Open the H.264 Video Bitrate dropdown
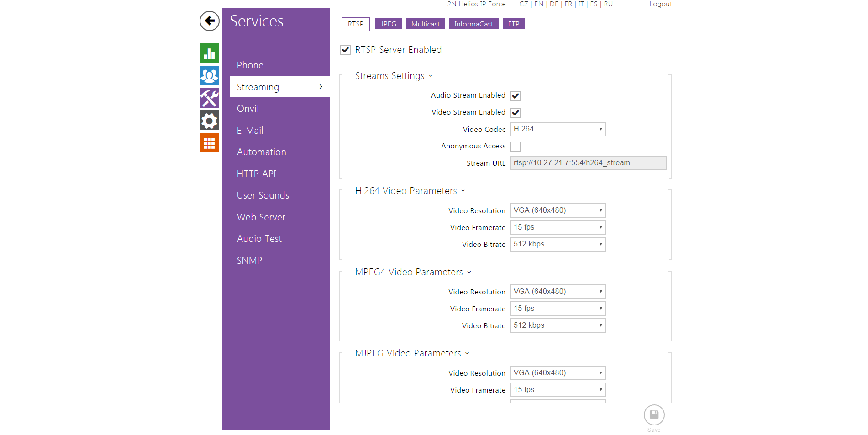The image size is (868, 435). pos(558,244)
